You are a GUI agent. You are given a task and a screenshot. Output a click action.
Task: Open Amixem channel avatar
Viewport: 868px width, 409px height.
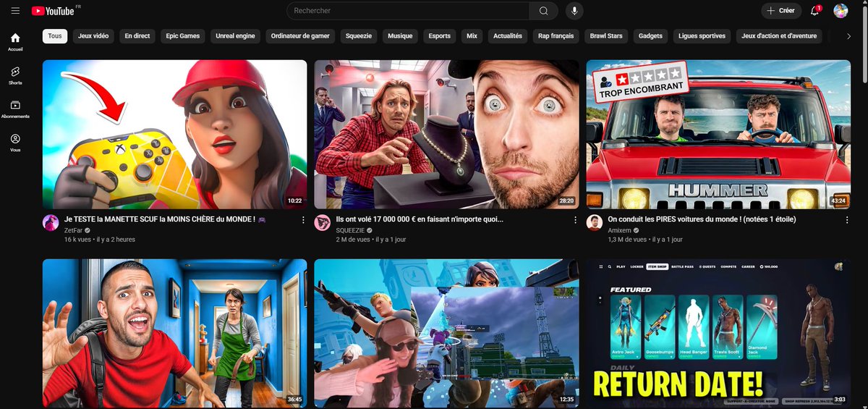pos(595,222)
